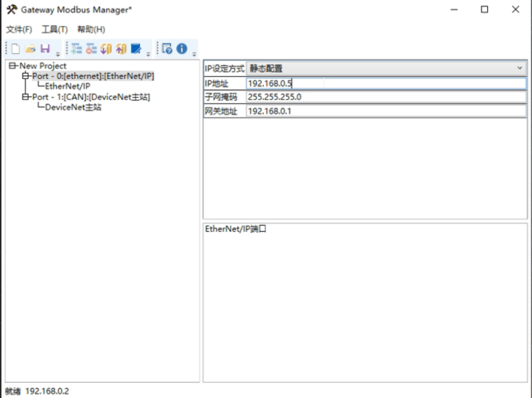Select the EtherNet/IP child tree item
The image size is (532, 398).
tap(68, 86)
